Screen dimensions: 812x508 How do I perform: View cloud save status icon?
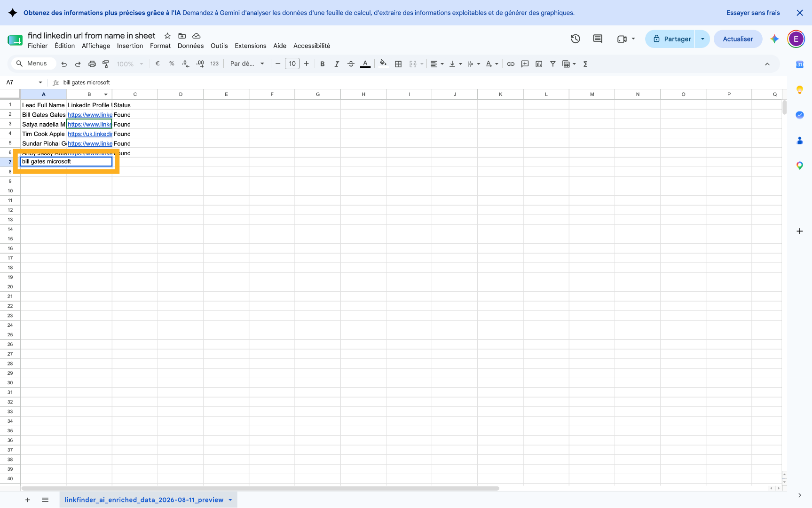197,36
